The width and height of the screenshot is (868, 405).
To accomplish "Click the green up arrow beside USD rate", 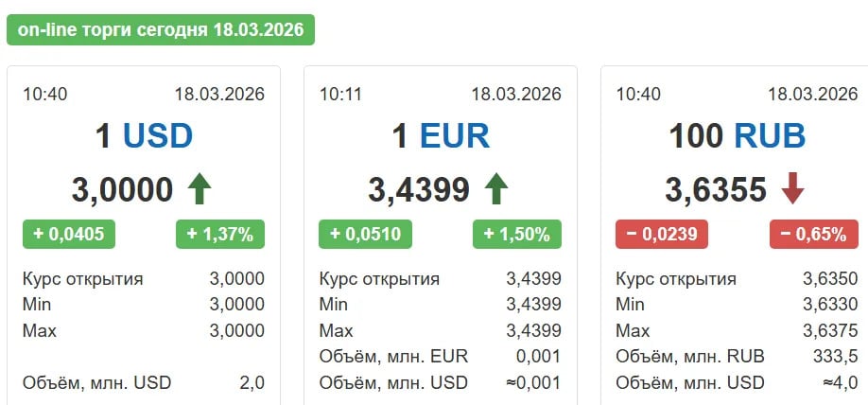I will tap(199, 189).
